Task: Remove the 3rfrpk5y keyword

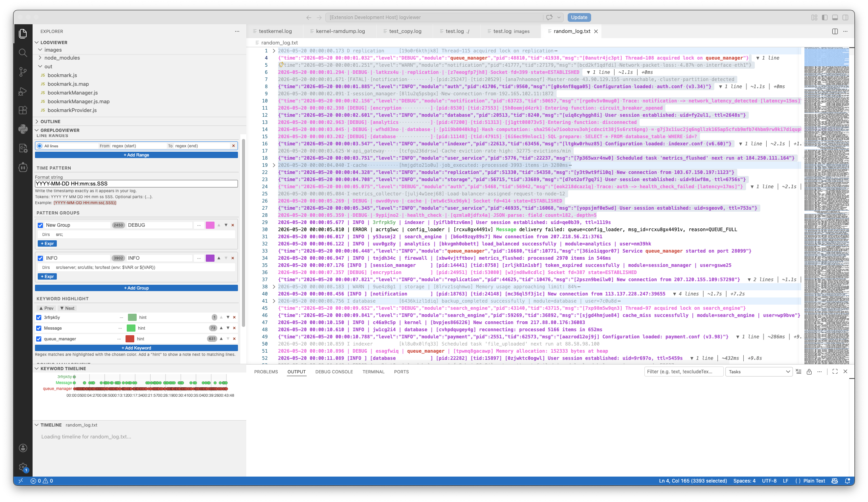Action: pyautogui.click(x=234, y=317)
